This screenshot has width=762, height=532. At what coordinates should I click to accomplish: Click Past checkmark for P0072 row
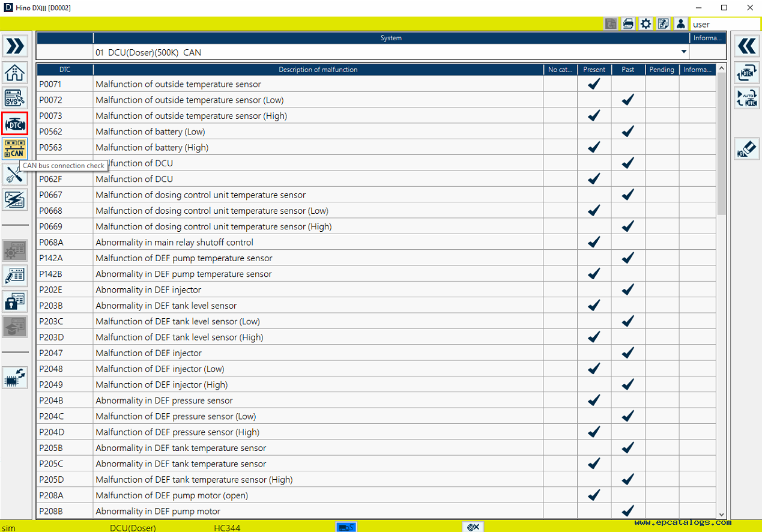(x=628, y=100)
